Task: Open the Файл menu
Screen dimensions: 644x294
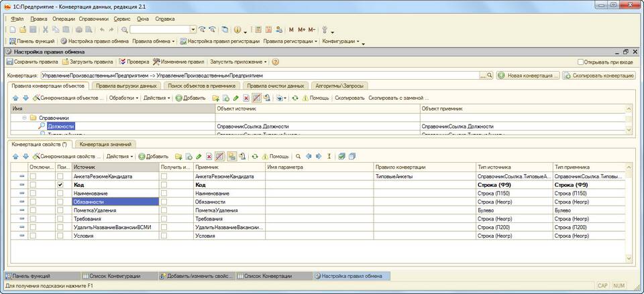Action: click(17, 19)
